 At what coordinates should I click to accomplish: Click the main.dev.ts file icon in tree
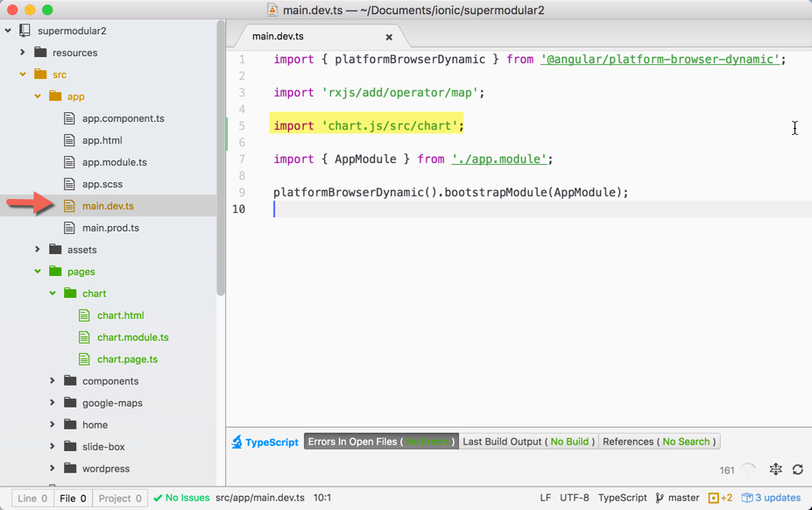click(x=69, y=206)
